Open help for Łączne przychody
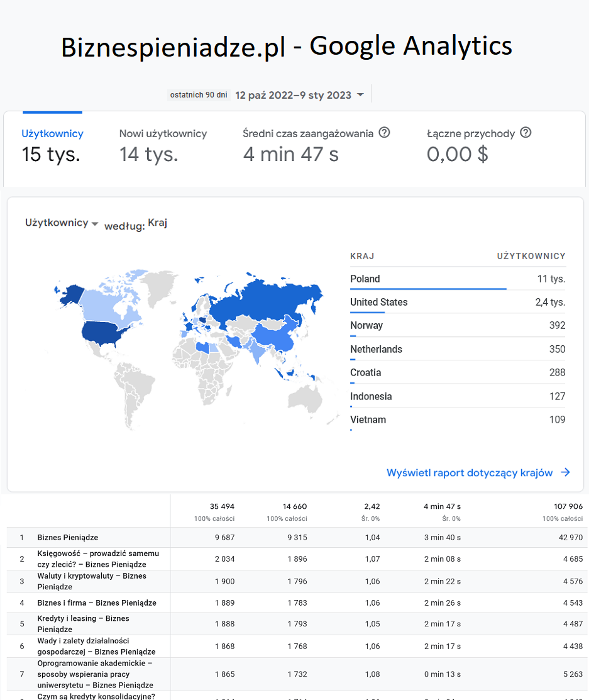 [x=526, y=133]
